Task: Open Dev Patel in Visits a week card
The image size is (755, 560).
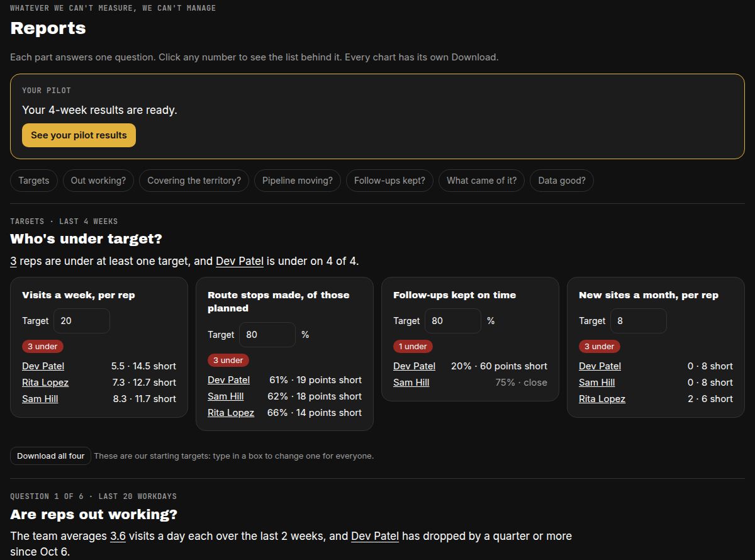Action: tap(43, 366)
